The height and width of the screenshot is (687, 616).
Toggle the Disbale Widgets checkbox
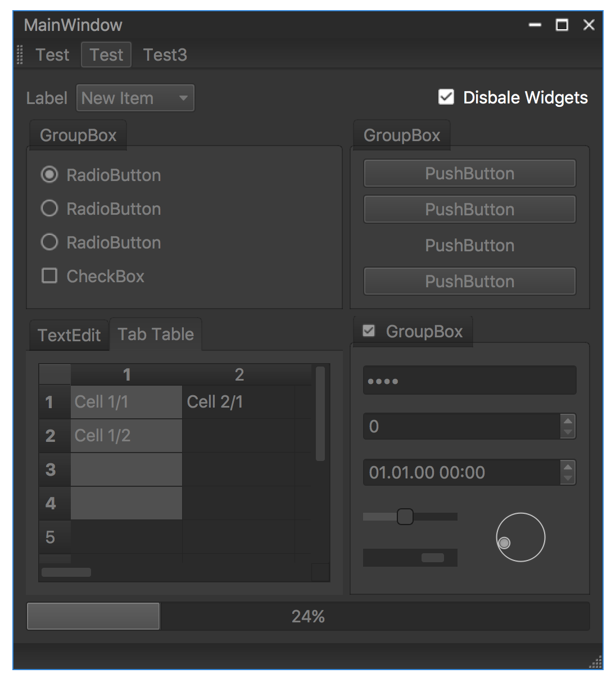coord(446,97)
